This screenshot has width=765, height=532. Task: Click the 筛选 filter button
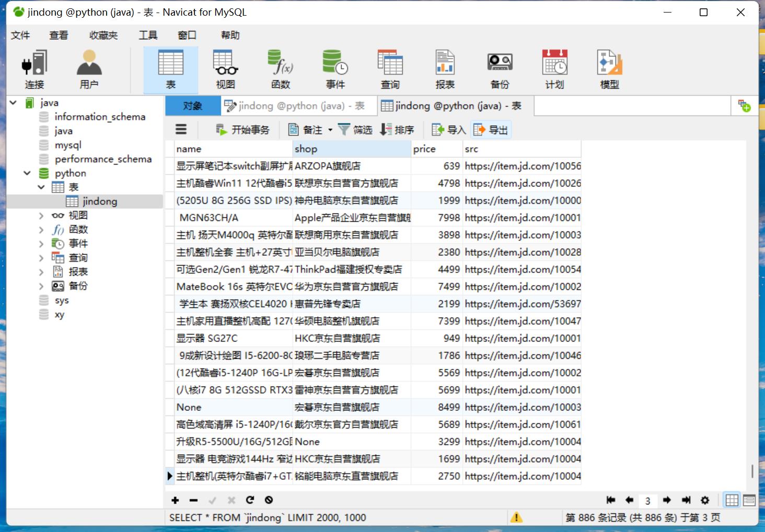click(355, 129)
